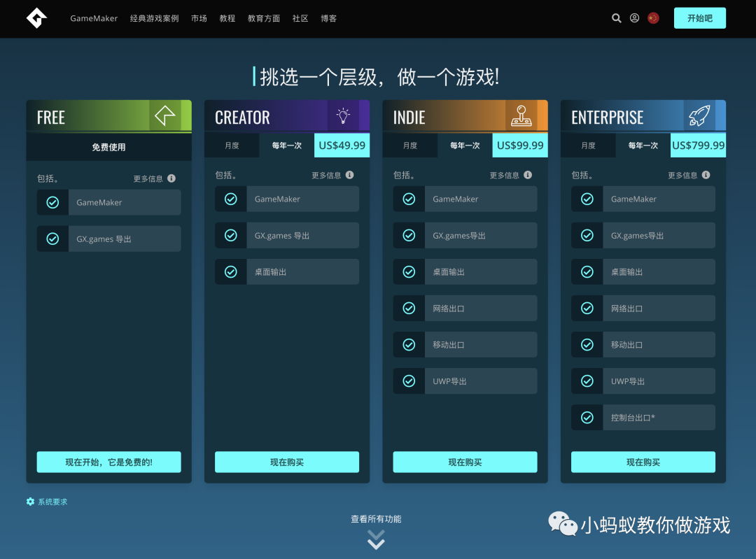This screenshot has width=756, height=559.
Task: Open 教程 nav menu
Action: (227, 18)
